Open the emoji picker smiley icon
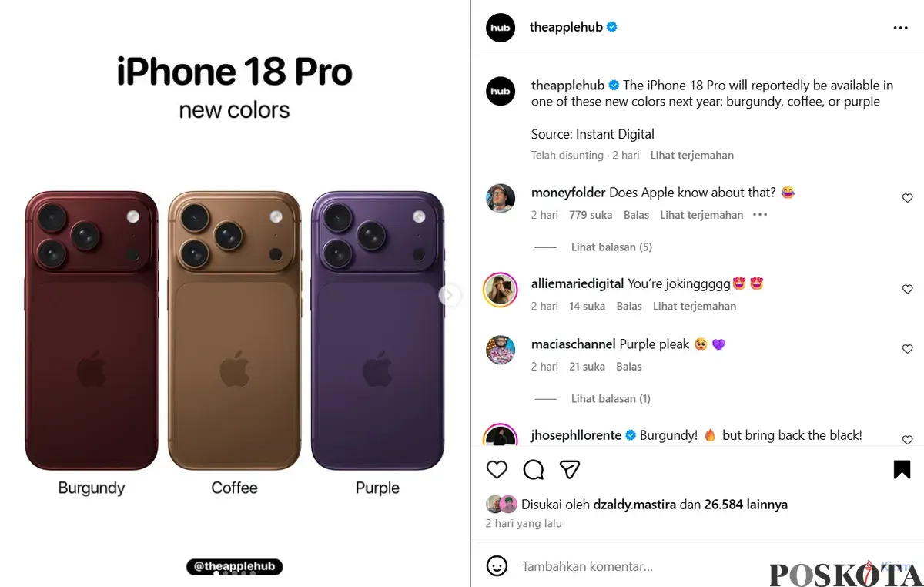This screenshot has width=924, height=587. [x=497, y=566]
